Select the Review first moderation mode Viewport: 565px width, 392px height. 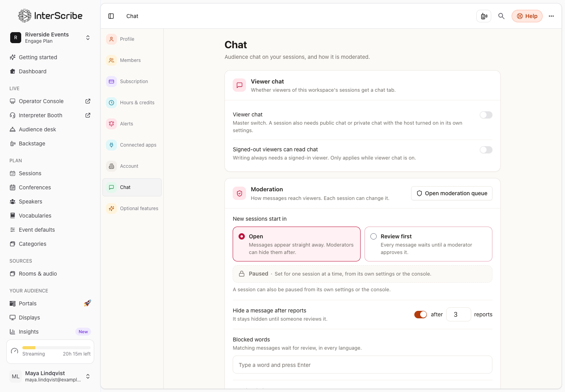[428, 244]
